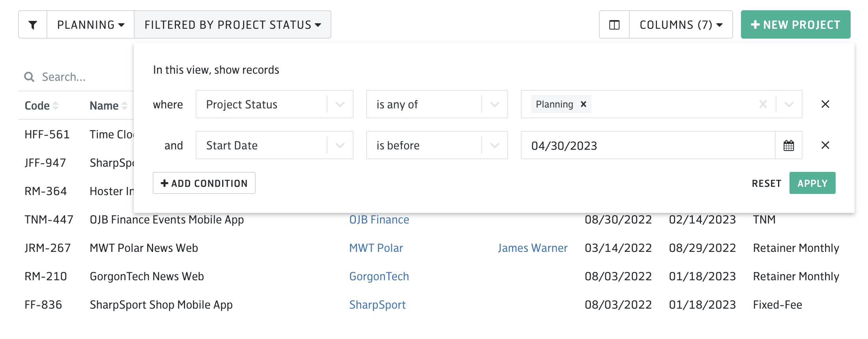Open the calendar date picker icon

(x=789, y=145)
